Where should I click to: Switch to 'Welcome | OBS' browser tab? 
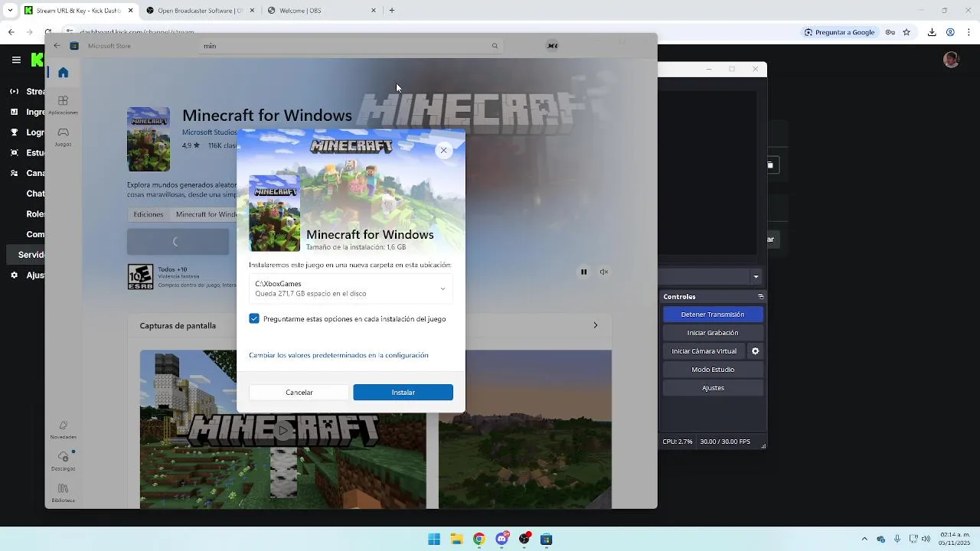[x=322, y=11]
